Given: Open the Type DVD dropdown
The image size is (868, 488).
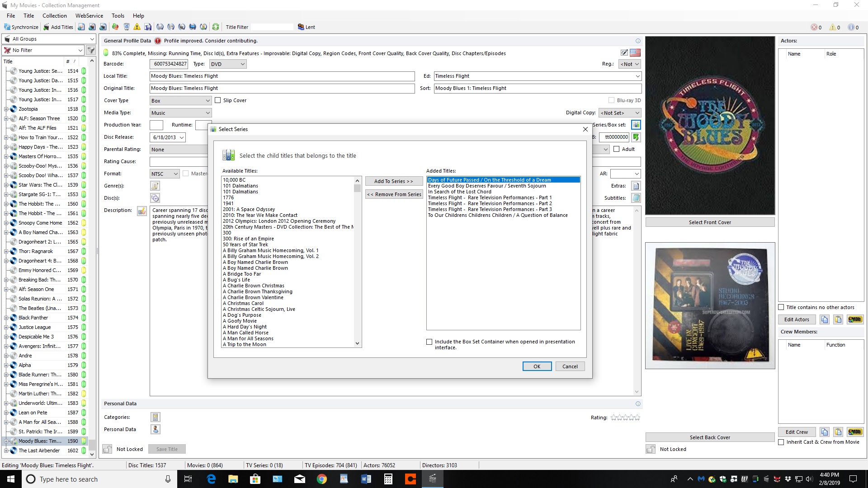Looking at the screenshot, I should (228, 64).
